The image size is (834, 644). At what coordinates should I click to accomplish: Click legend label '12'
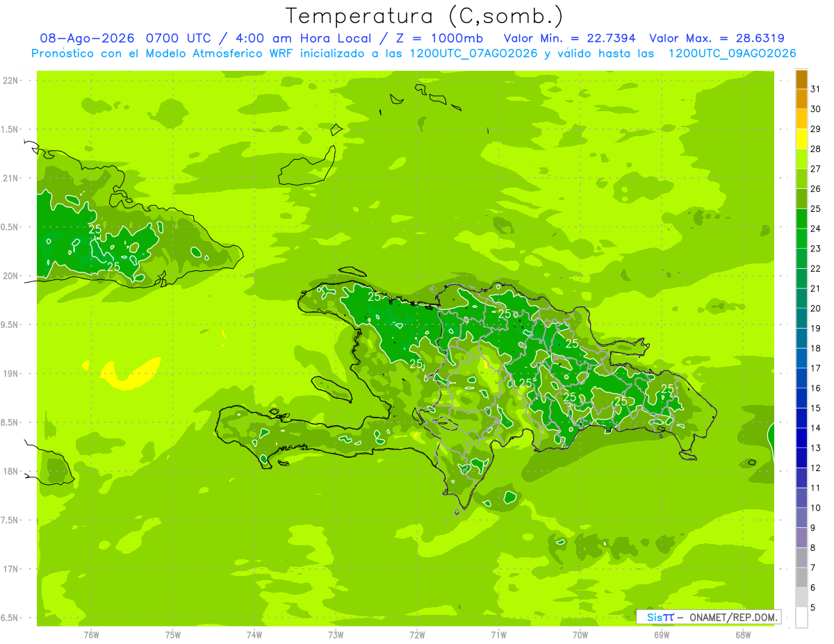point(816,468)
